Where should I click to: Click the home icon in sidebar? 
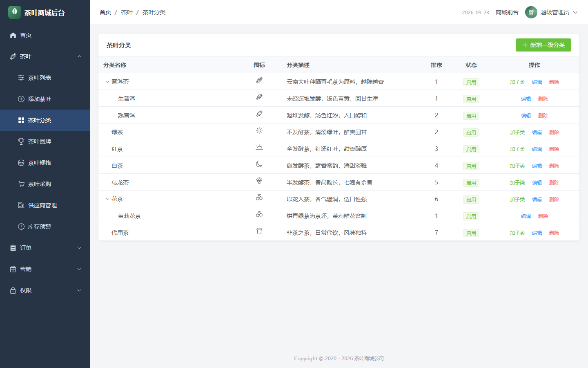[13, 35]
